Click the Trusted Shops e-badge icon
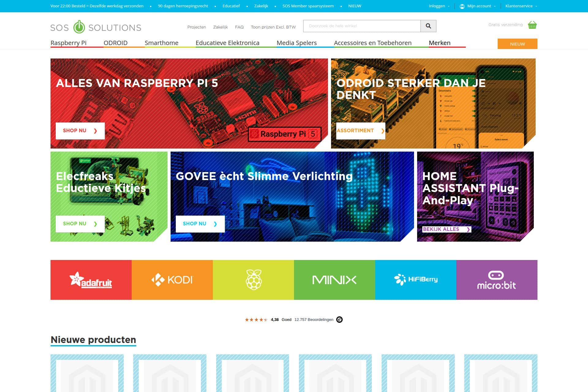Screen dimensions: 588x392 point(339,320)
